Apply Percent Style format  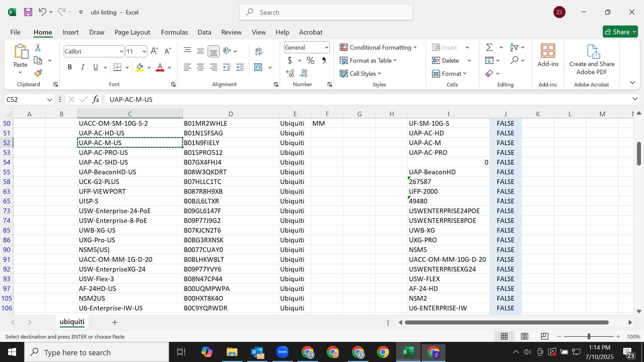coord(311,61)
